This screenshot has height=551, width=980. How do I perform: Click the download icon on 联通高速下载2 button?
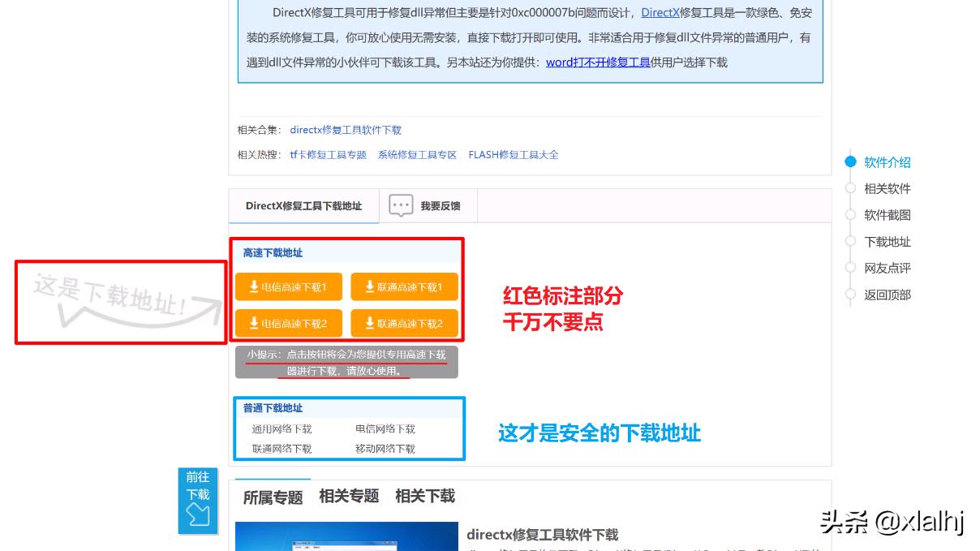pyautogui.click(x=369, y=322)
